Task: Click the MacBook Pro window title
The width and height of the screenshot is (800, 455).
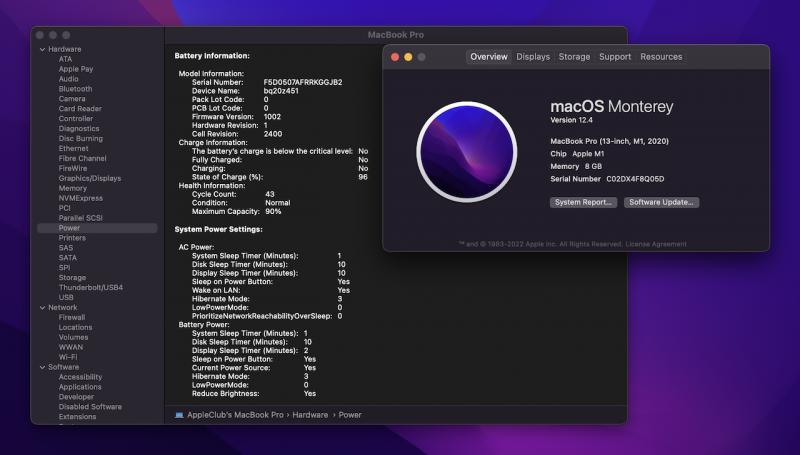Action: (x=396, y=35)
